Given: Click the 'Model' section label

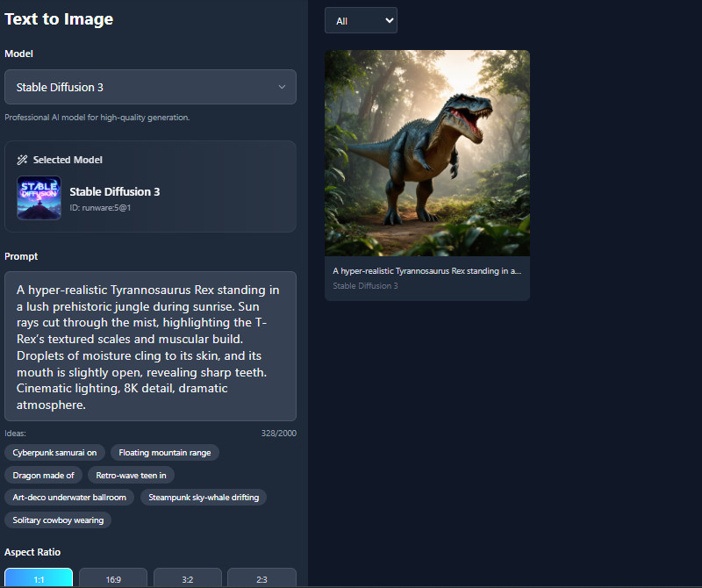Looking at the screenshot, I should tap(18, 54).
